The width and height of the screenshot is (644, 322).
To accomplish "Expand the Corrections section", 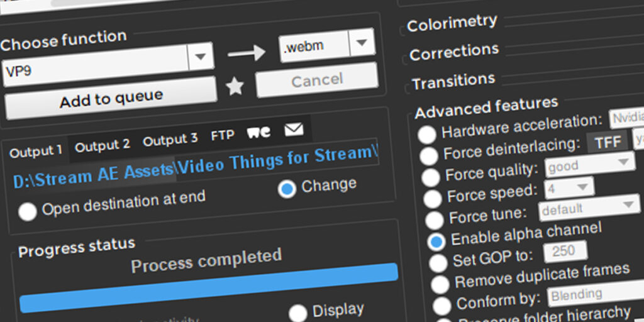I will coord(454,52).
